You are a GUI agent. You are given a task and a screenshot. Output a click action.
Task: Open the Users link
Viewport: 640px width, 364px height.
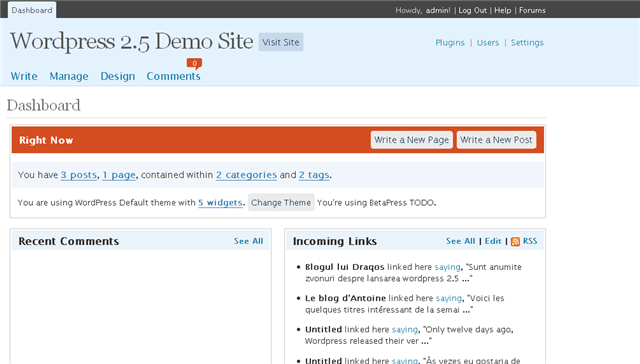(488, 42)
